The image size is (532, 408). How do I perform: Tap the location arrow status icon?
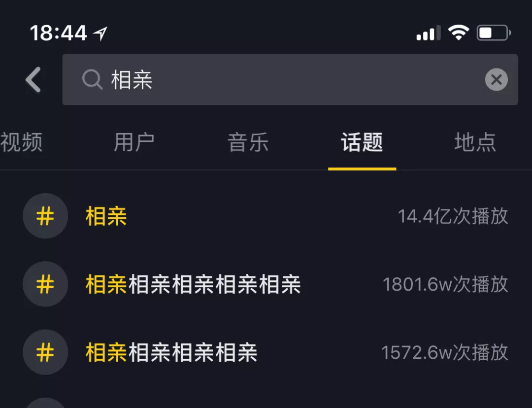tap(100, 34)
